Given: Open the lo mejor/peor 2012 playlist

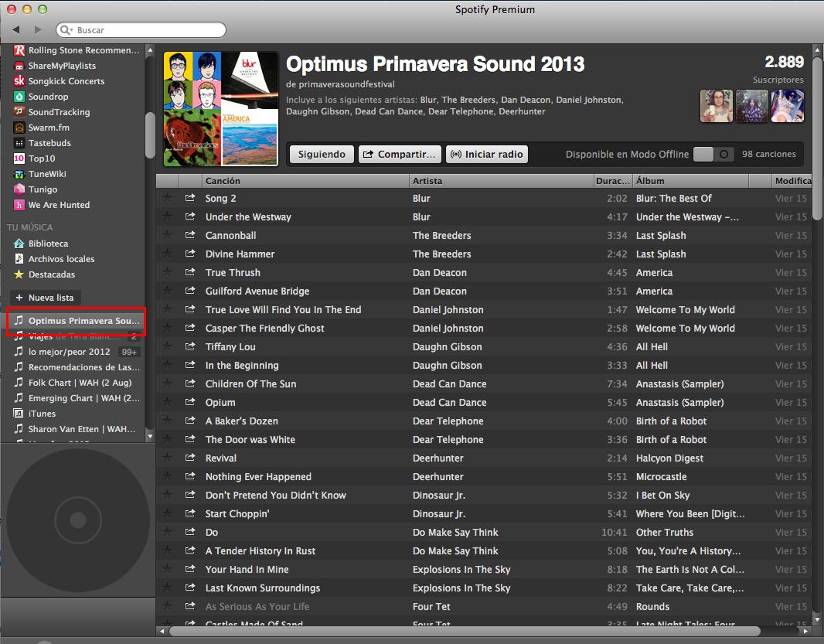Looking at the screenshot, I should pyautogui.click(x=69, y=352).
